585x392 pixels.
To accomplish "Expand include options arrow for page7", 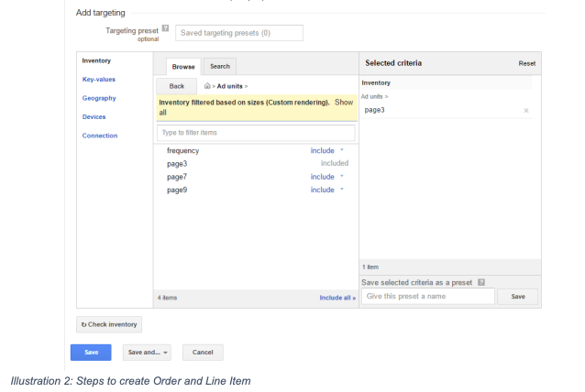I will (342, 177).
